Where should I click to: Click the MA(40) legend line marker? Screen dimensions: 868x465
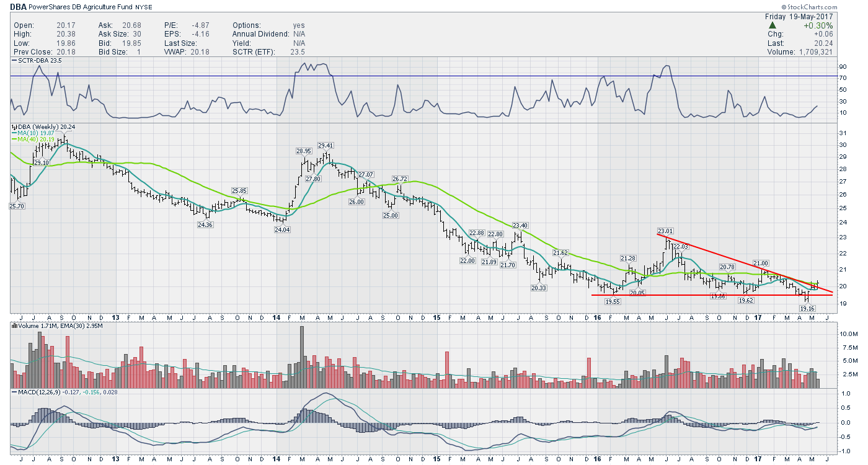14,139
